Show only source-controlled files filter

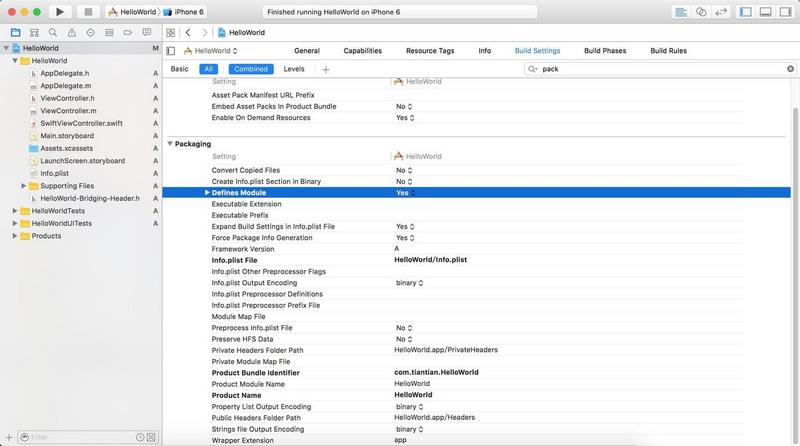[151, 437]
